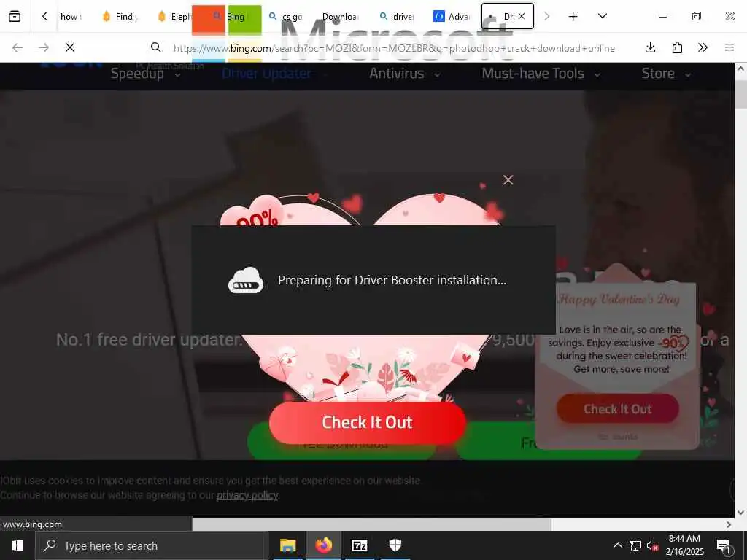Click Check It Out in the envelope card
This screenshot has height=560, width=747.
click(617, 408)
